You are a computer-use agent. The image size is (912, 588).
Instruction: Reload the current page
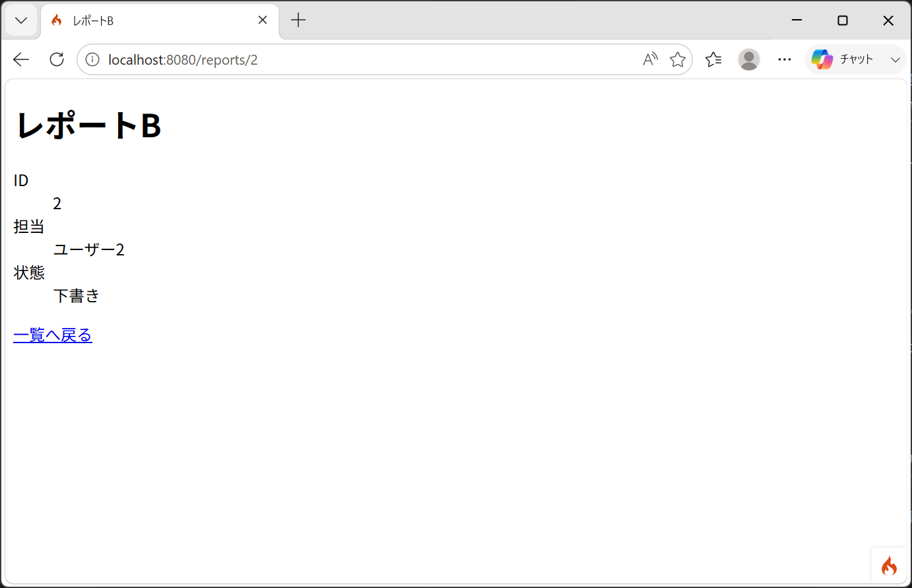[x=57, y=59]
